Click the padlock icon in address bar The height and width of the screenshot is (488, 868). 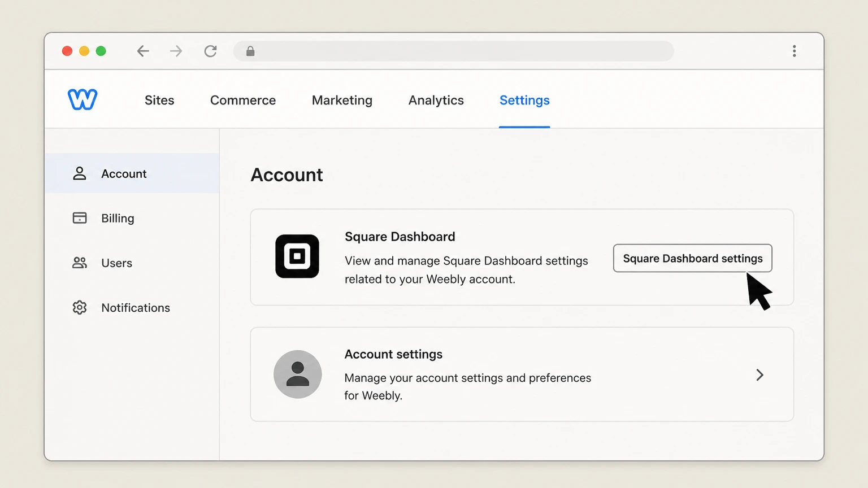coord(250,51)
